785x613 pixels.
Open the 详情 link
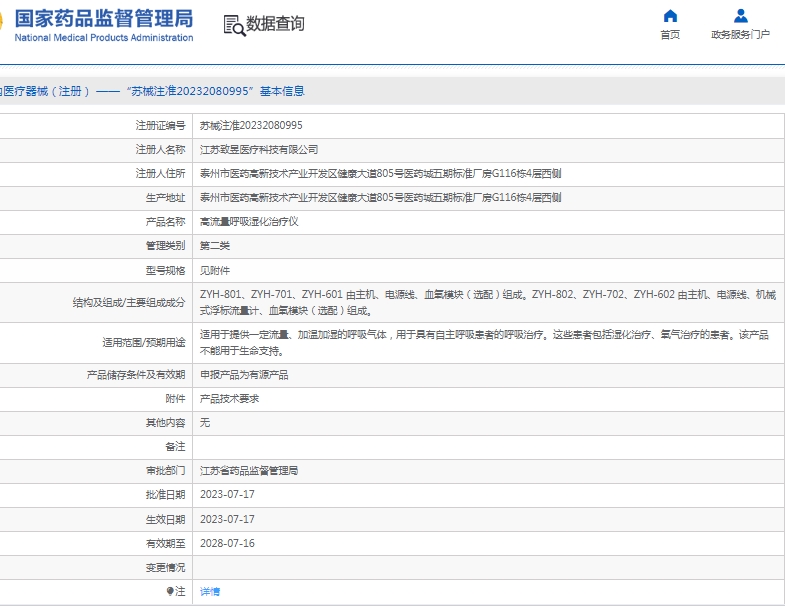210,592
